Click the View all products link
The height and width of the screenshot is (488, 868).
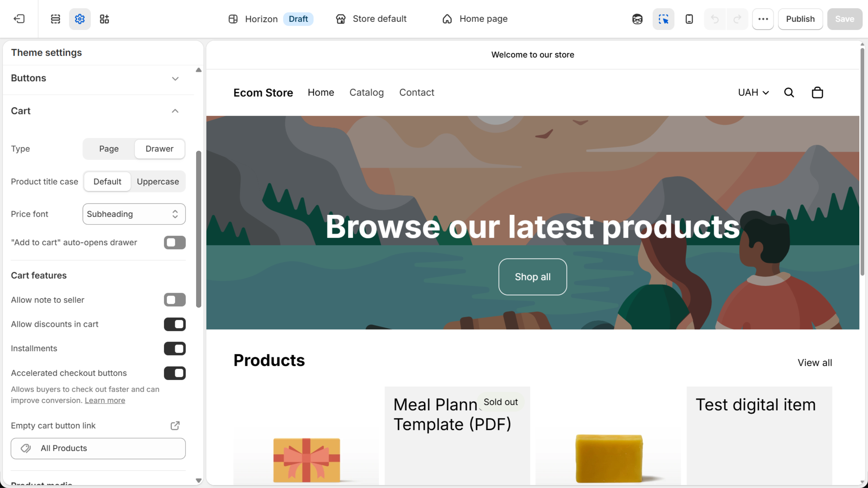[814, 362]
